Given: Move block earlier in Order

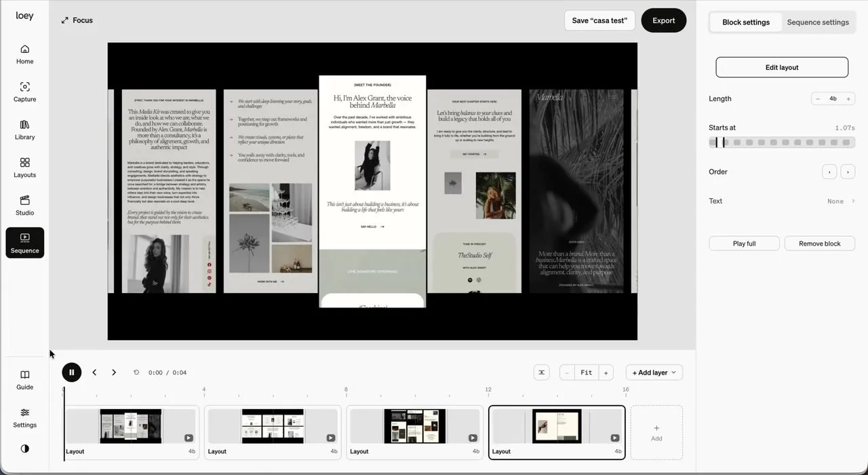Looking at the screenshot, I should point(829,172).
